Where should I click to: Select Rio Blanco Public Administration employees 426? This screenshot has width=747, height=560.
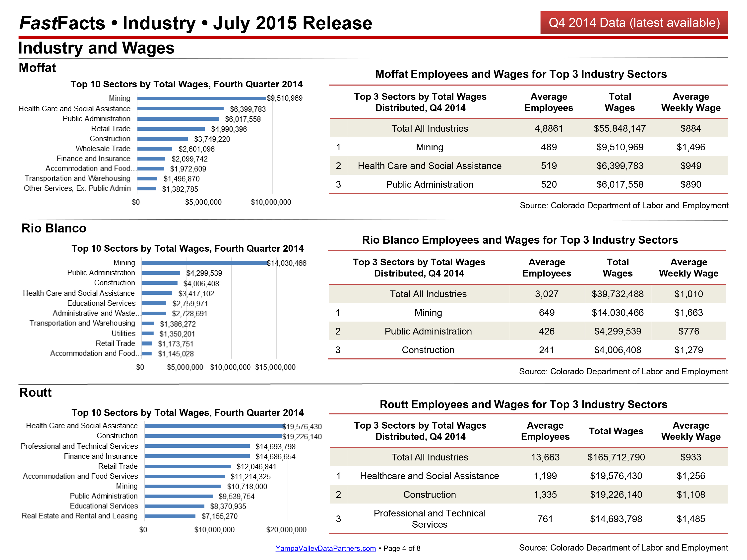(x=547, y=331)
